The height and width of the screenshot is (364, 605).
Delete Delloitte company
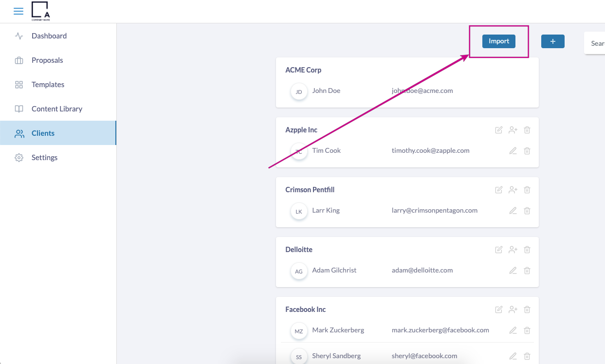pyautogui.click(x=527, y=250)
